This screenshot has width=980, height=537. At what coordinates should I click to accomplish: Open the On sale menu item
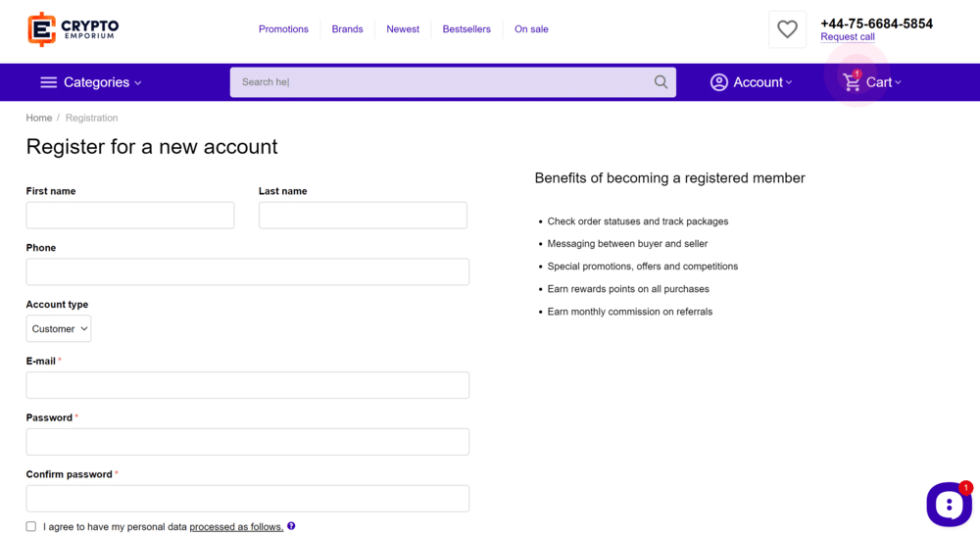click(531, 28)
